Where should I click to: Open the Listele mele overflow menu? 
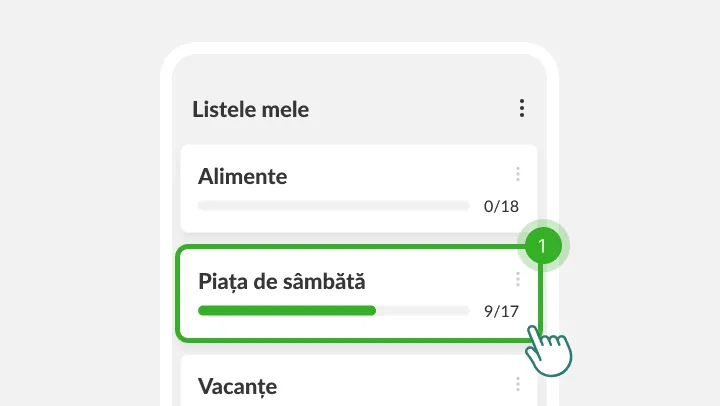pyautogui.click(x=522, y=108)
